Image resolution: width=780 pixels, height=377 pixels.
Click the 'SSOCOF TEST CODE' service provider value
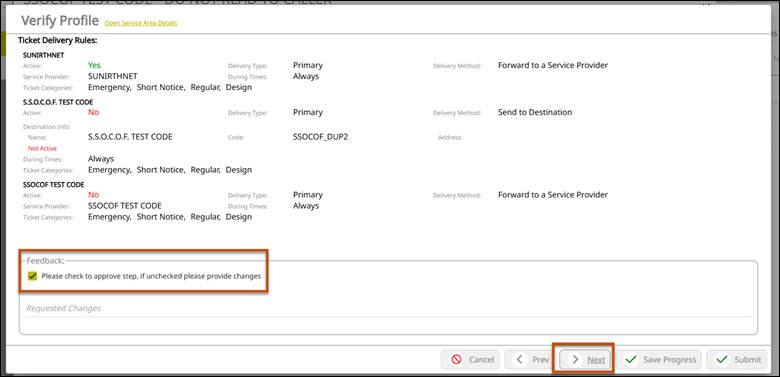pos(125,205)
